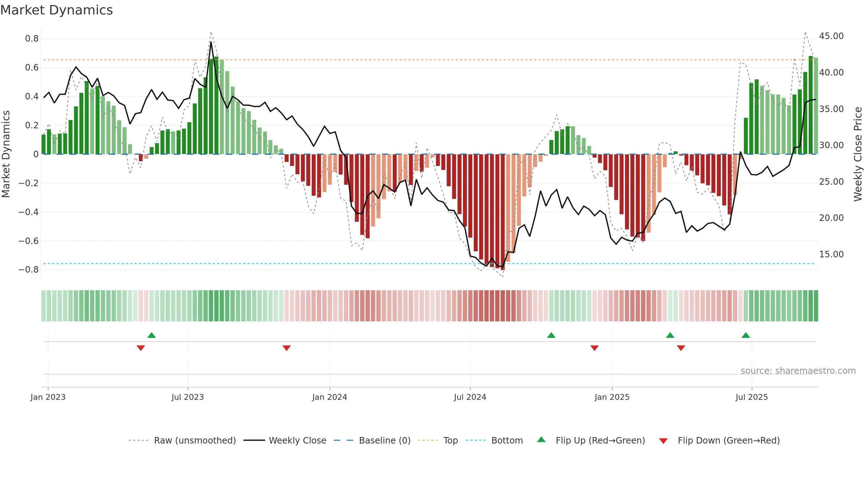Select the second red Flip Down triangle marker

[x=286, y=348]
